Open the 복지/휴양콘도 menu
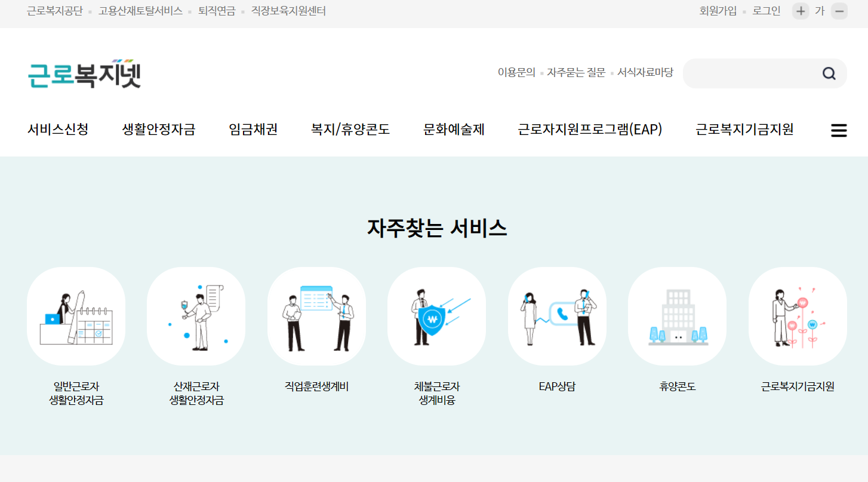This screenshot has width=868, height=482. pyautogui.click(x=350, y=130)
